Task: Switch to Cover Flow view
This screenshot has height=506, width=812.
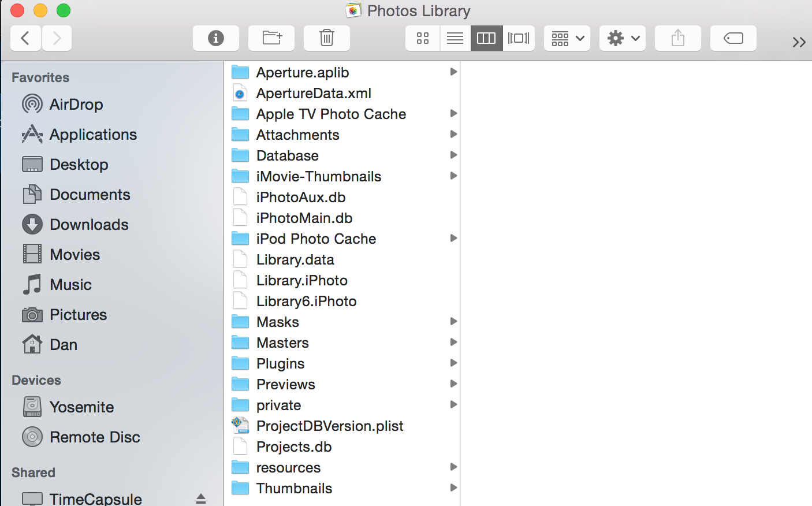Action: tap(519, 38)
